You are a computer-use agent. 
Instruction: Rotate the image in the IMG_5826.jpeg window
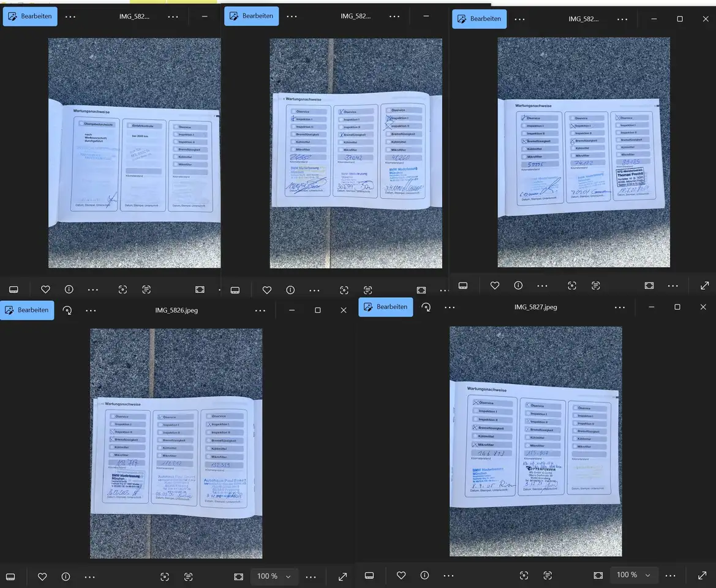(x=67, y=311)
